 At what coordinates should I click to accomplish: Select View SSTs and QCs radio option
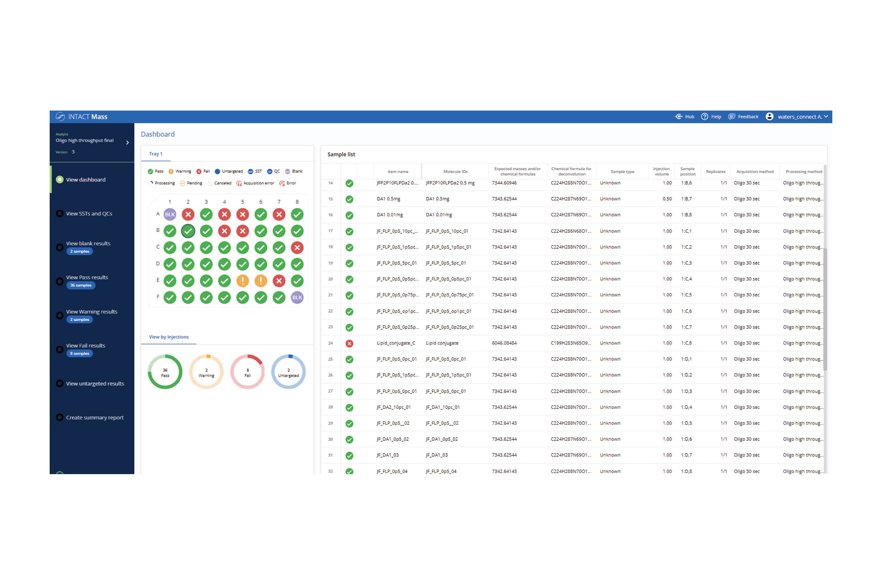pos(60,213)
